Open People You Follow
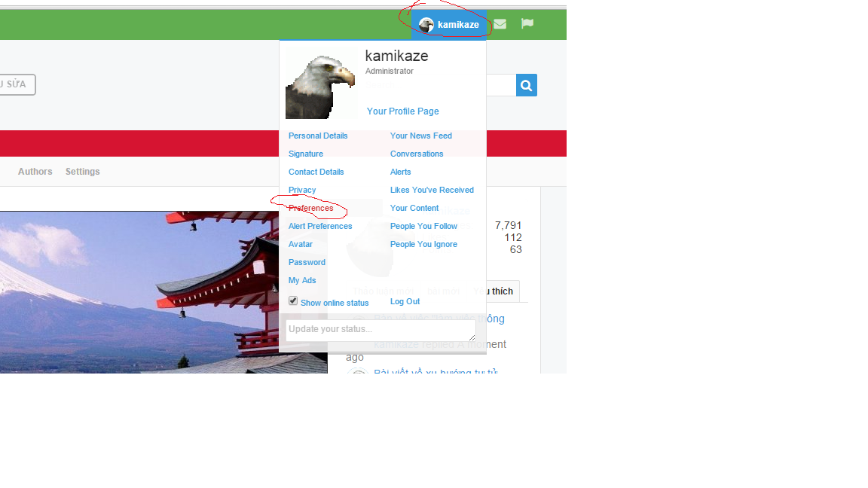Image resolution: width=868 pixels, height=488 pixels. coord(423,226)
